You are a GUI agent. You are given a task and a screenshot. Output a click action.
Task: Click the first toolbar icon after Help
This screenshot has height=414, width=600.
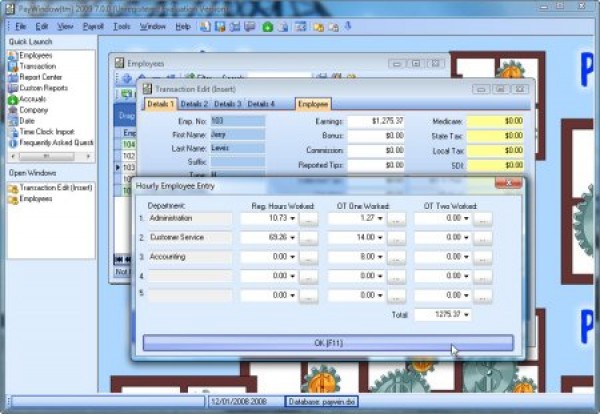pyautogui.click(x=205, y=26)
